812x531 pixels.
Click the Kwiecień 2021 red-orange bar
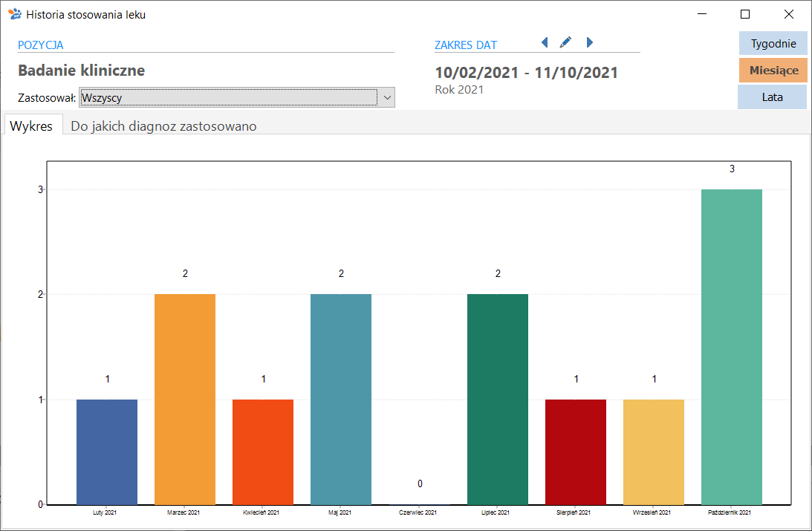click(x=263, y=452)
